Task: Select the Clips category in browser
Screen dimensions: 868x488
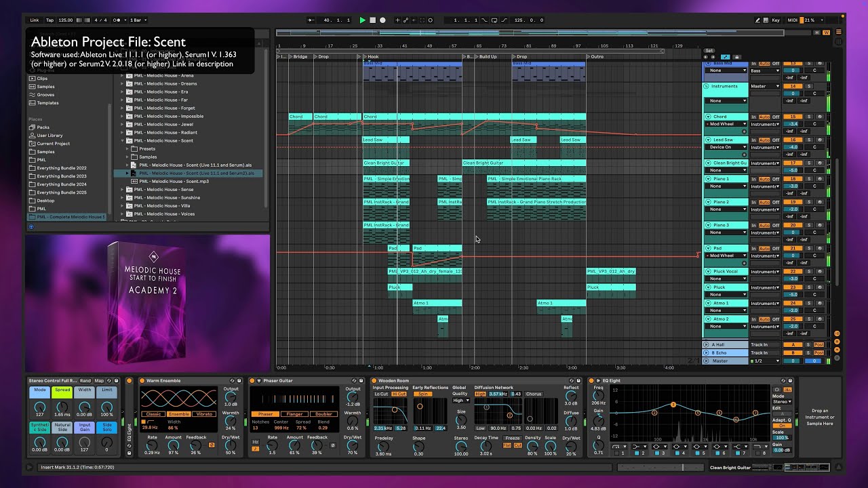Action: click(42, 79)
